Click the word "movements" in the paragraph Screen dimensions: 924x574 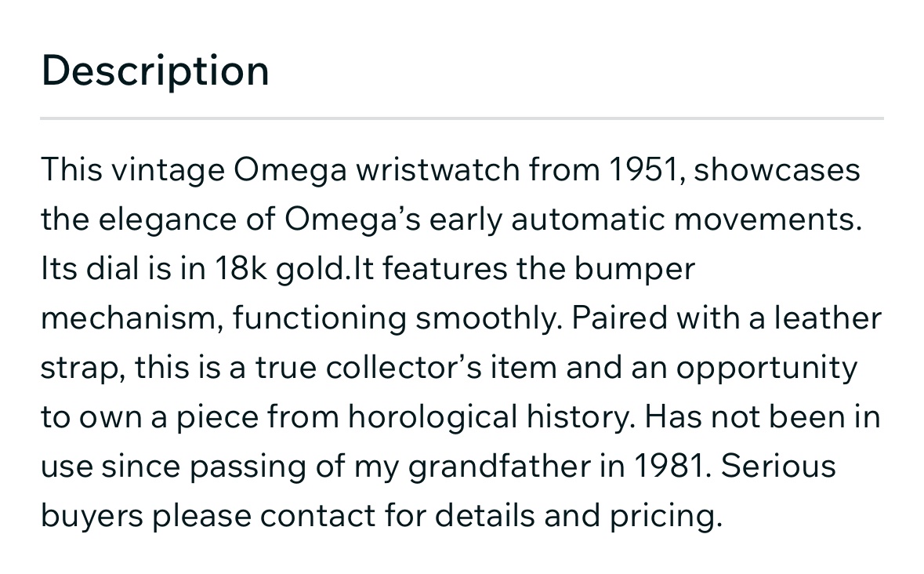[766, 220]
